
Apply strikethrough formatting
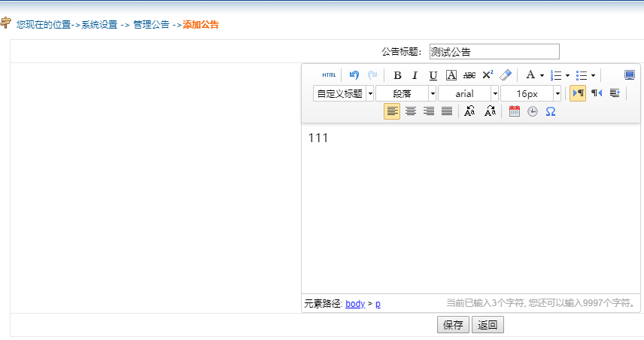point(469,75)
